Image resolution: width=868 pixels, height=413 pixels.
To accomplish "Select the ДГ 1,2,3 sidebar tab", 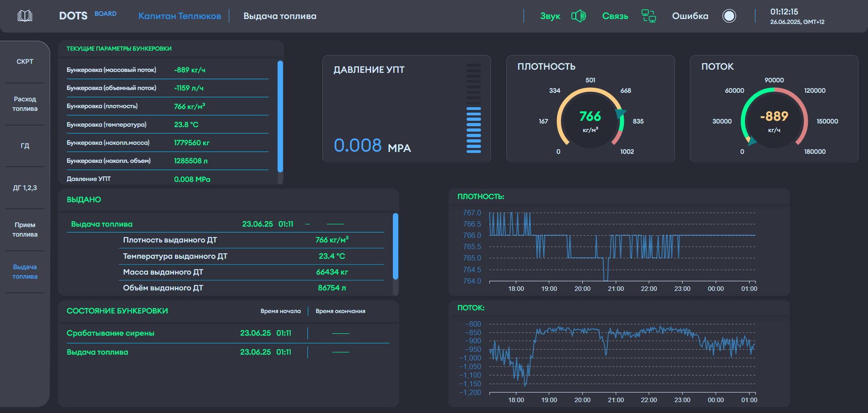I will click(x=25, y=188).
